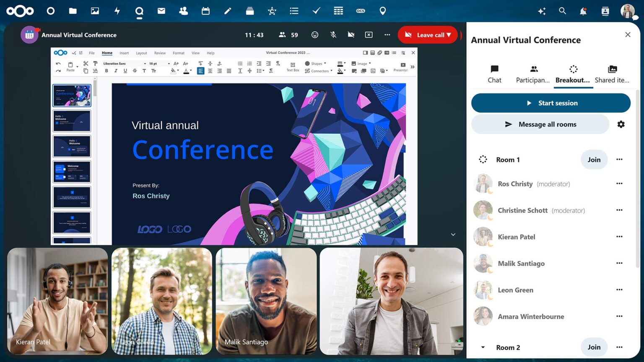Collapse the Room 2 section
The height and width of the screenshot is (362, 644).
pos(483,347)
